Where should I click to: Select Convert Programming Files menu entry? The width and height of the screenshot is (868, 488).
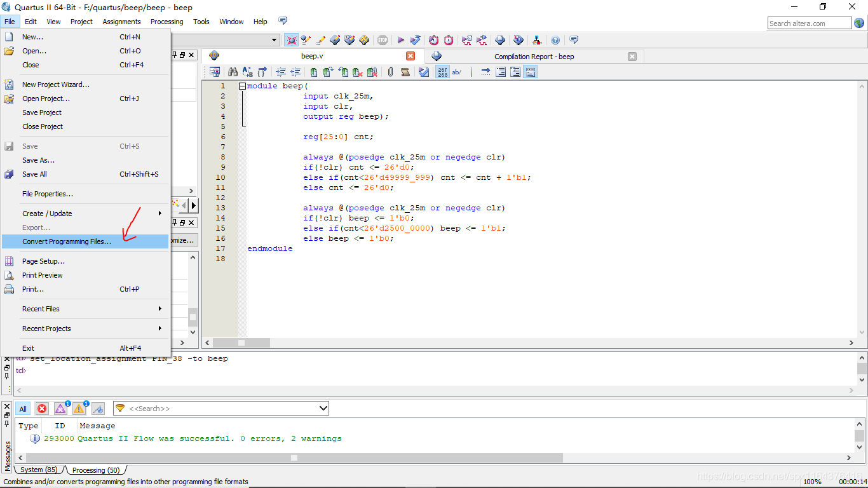(x=85, y=241)
